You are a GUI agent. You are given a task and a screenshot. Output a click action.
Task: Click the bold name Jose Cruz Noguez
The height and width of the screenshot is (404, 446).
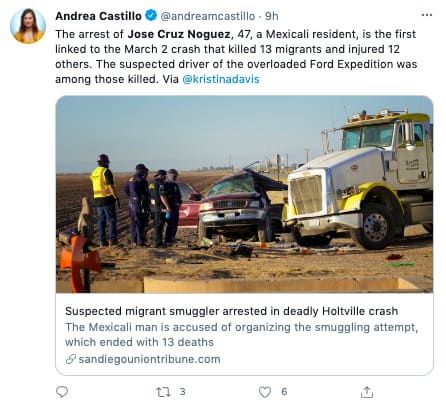coord(179,34)
